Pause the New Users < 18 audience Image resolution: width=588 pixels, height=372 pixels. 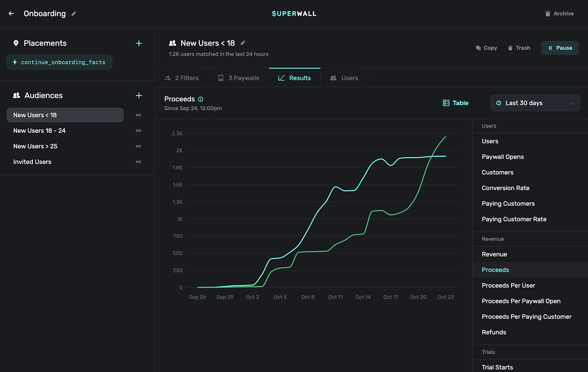point(560,48)
